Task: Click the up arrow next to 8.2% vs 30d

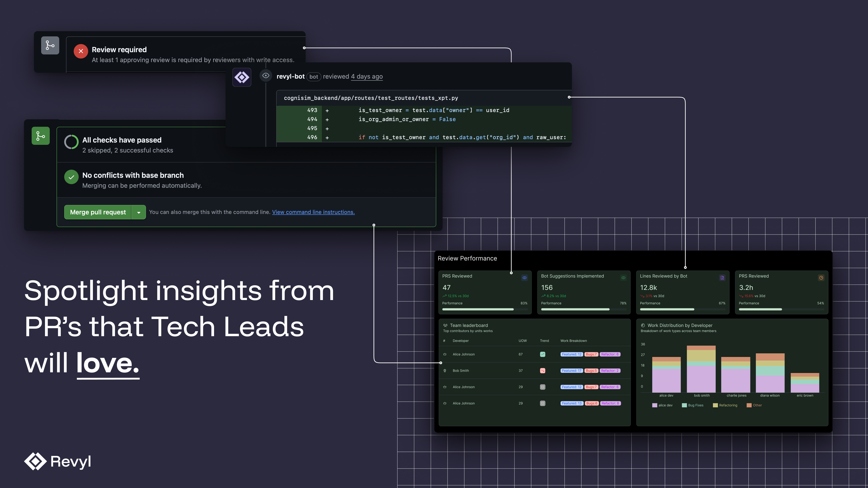Action: pyautogui.click(x=543, y=296)
